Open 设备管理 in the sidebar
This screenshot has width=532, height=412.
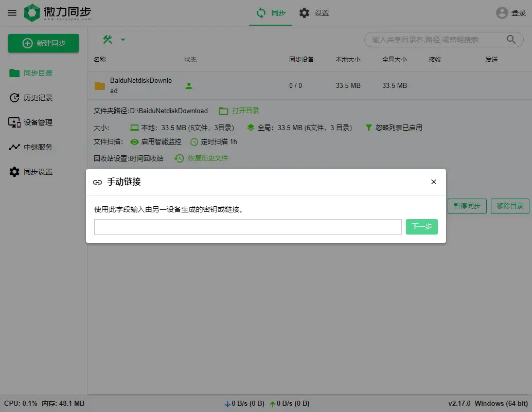coord(38,122)
